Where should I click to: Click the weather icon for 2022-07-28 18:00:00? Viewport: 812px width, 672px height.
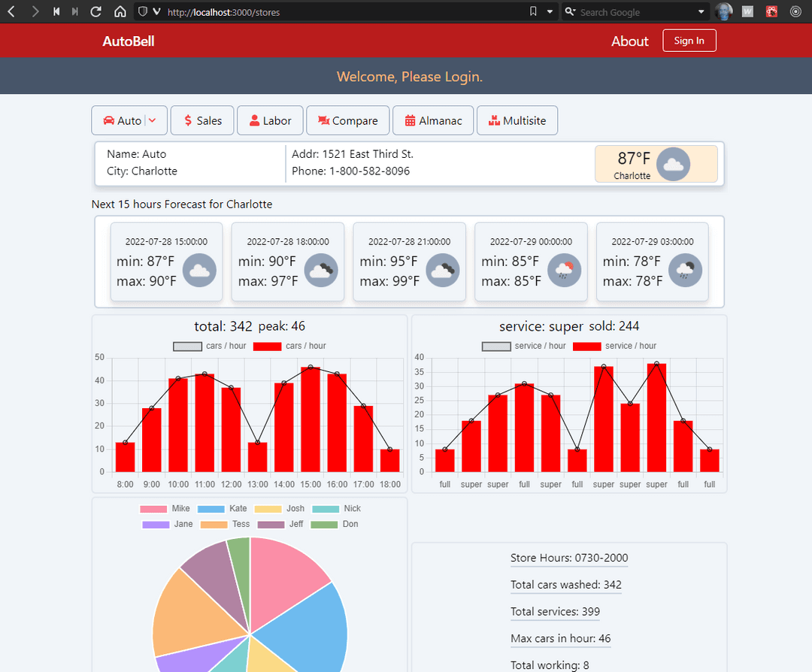pyautogui.click(x=321, y=271)
